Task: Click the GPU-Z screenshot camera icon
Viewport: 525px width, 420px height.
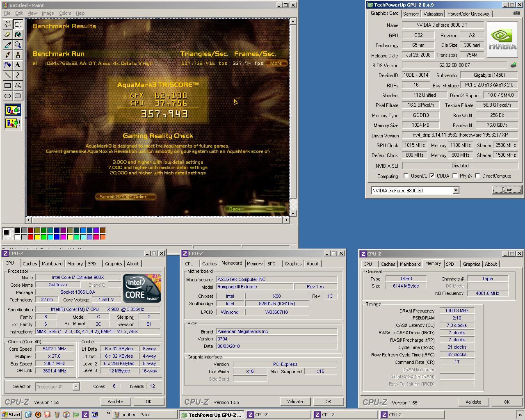Action: click(x=516, y=13)
